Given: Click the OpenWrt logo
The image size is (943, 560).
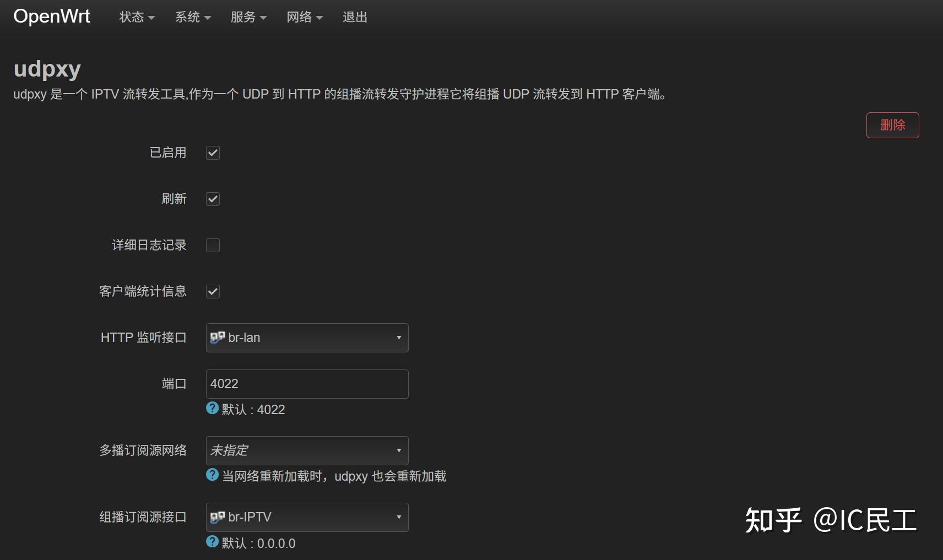Looking at the screenshot, I should pos(51,16).
